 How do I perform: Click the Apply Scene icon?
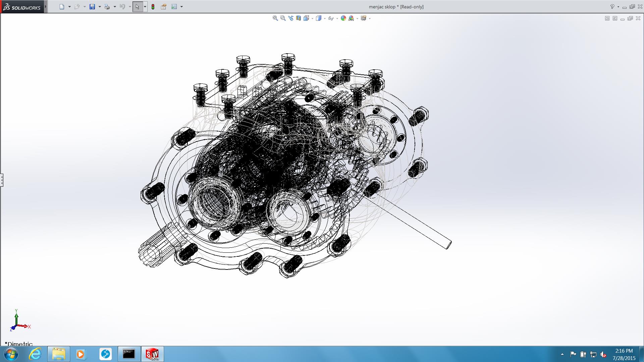[351, 18]
